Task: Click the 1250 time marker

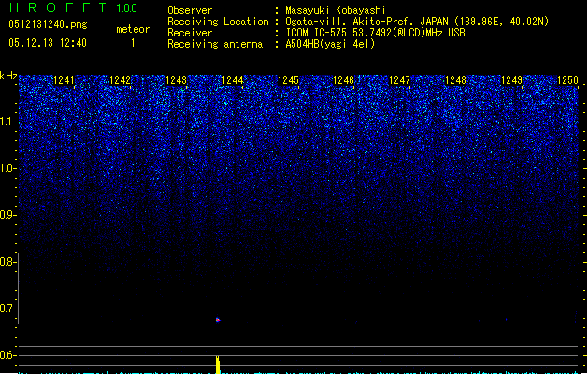Action: pyautogui.click(x=567, y=80)
